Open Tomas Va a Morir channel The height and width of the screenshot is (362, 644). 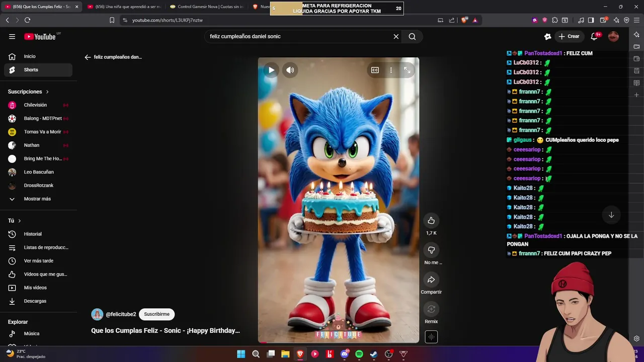click(x=38, y=132)
